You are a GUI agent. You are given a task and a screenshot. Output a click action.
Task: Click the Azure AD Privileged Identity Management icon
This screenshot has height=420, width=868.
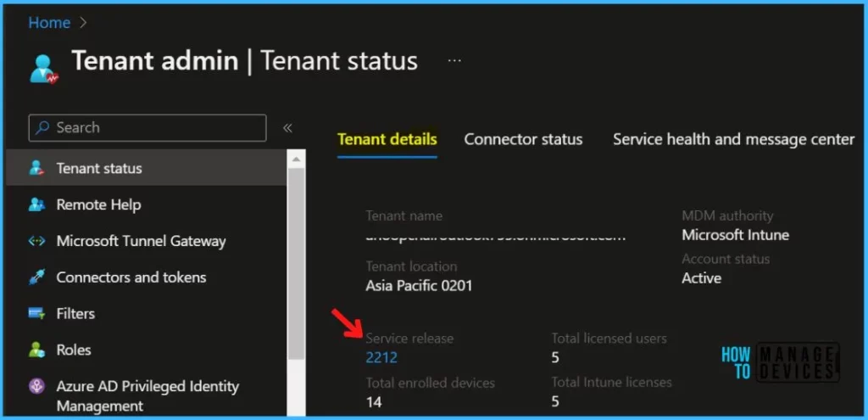pyautogui.click(x=36, y=386)
